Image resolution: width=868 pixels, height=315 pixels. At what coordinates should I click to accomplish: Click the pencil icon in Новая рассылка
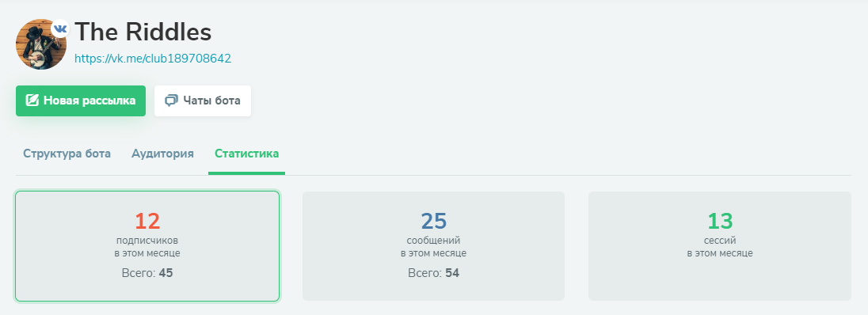pos(32,101)
